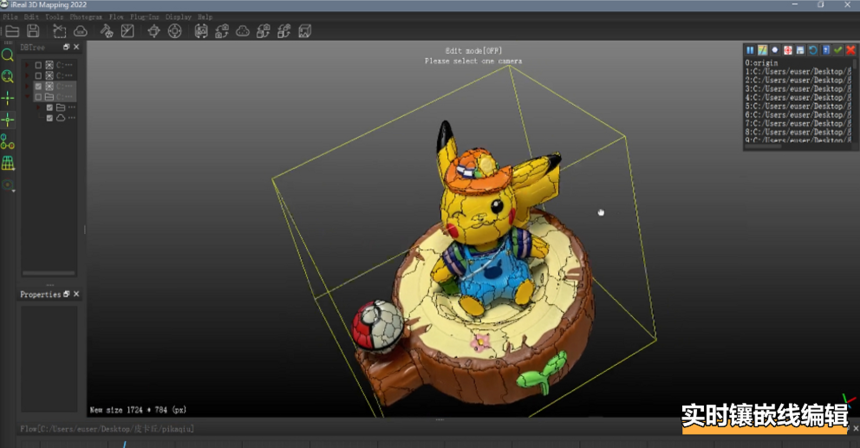Toggle checkbox of first DBTree row
Screen dimensions: 860x448
38,65
